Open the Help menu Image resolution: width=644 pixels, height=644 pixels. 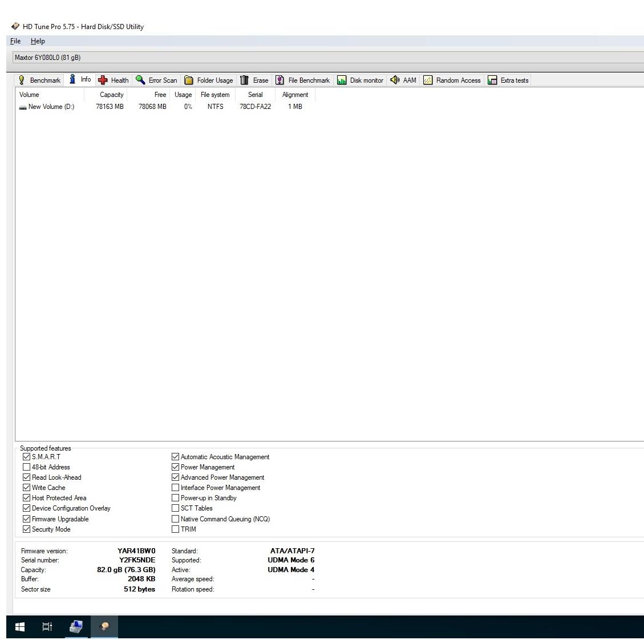(38, 41)
